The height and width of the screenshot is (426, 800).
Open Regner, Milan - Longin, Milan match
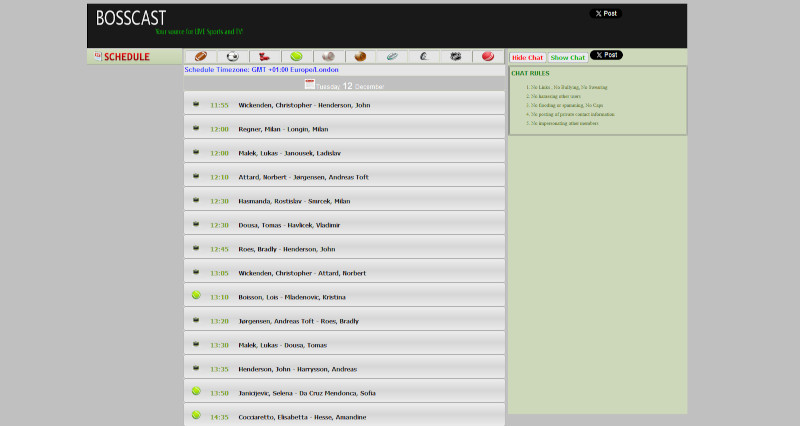pyautogui.click(x=283, y=129)
